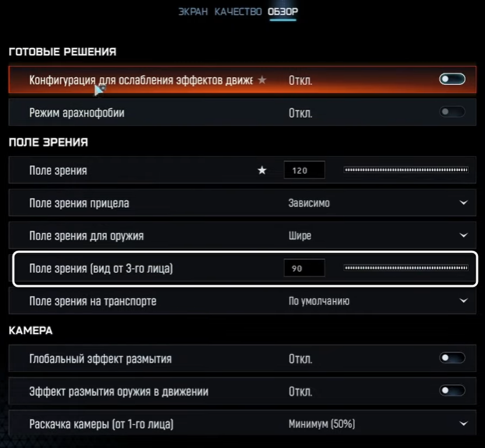485x448 pixels.
Task: Expand the Раскачка камеры dropdown arrow
Action: tap(463, 423)
